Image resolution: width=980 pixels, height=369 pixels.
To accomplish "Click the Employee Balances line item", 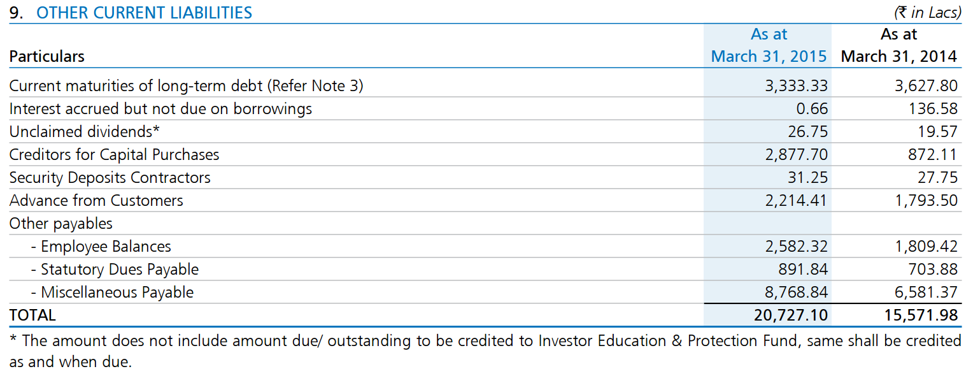I will coord(101,247).
